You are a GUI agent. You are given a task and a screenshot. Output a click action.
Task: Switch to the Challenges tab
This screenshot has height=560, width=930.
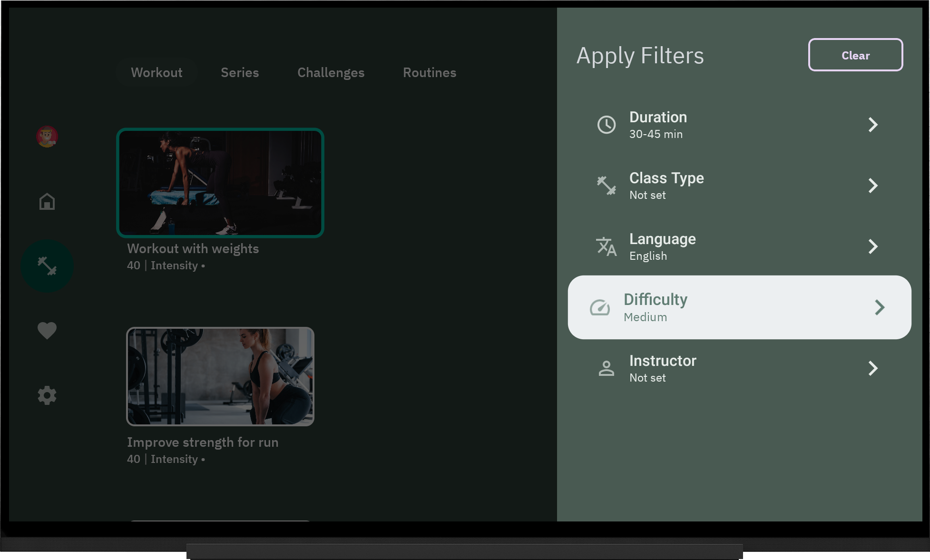(331, 72)
